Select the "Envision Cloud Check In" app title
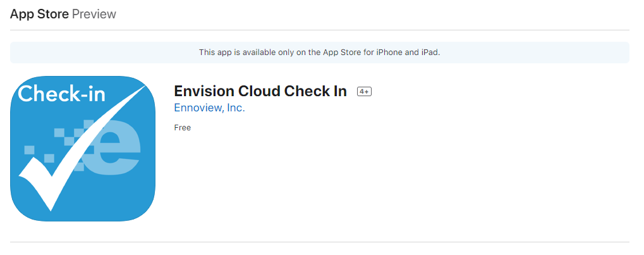This screenshot has width=644, height=255. tap(260, 91)
